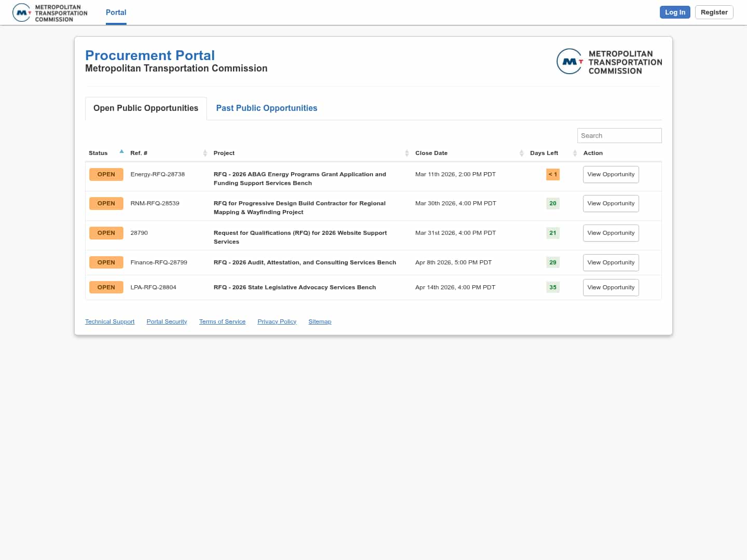
Task: Open the Portal navigation menu item
Action: pyautogui.click(x=116, y=12)
